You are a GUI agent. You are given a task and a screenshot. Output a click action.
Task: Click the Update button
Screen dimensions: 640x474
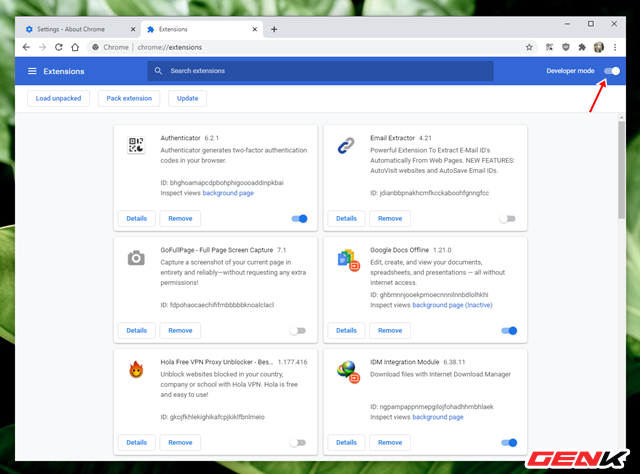tap(187, 98)
